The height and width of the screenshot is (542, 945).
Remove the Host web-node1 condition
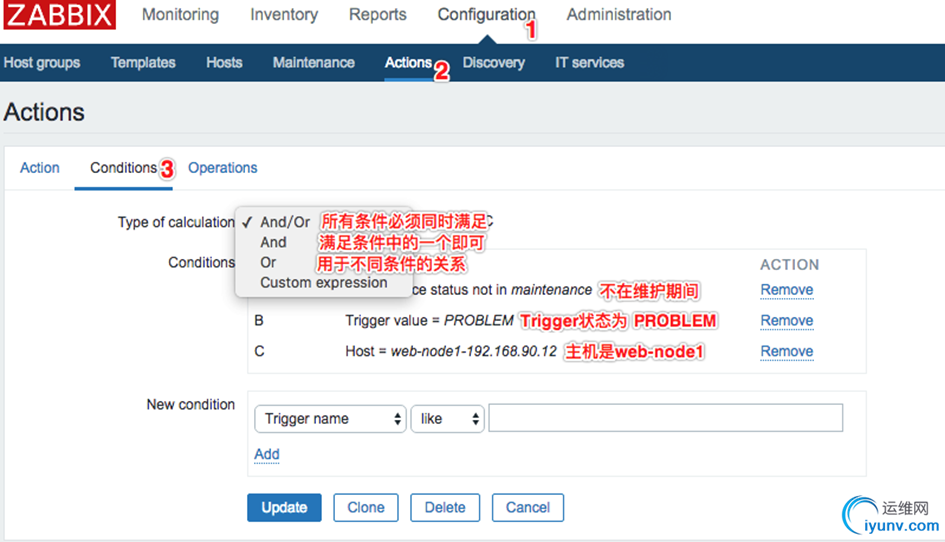(786, 351)
